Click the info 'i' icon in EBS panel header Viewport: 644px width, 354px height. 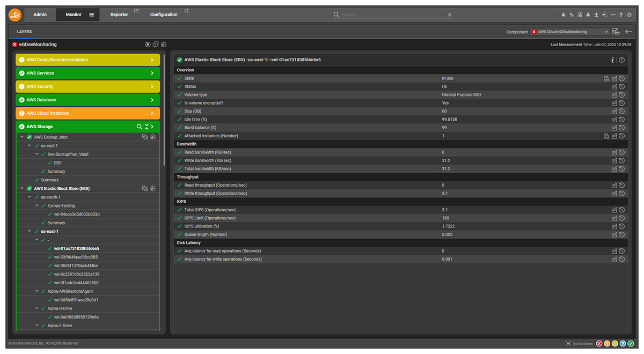[x=612, y=60]
